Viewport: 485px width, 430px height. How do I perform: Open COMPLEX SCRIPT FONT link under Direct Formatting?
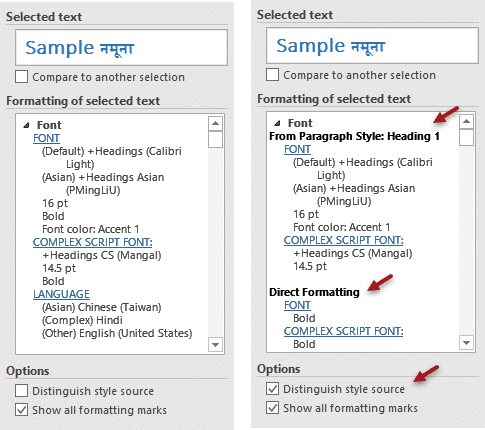pos(344,331)
